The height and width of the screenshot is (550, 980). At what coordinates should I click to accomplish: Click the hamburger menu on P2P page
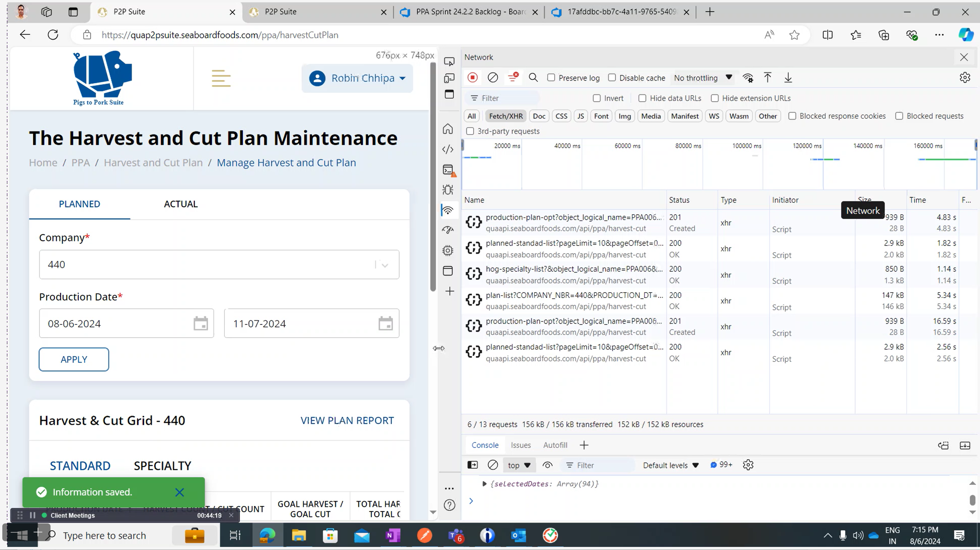(x=221, y=78)
